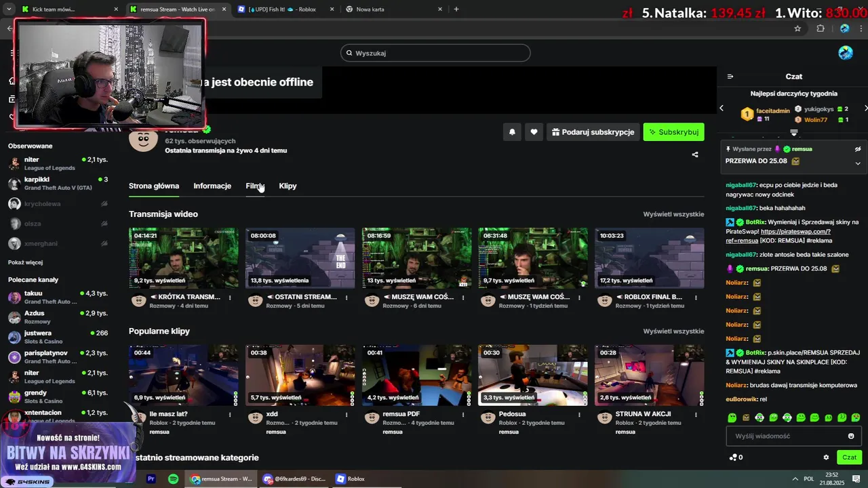Viewport: 868px width, 488px height.
Task: Click faceitadmin in top gifters
Action: pos(773,110)
